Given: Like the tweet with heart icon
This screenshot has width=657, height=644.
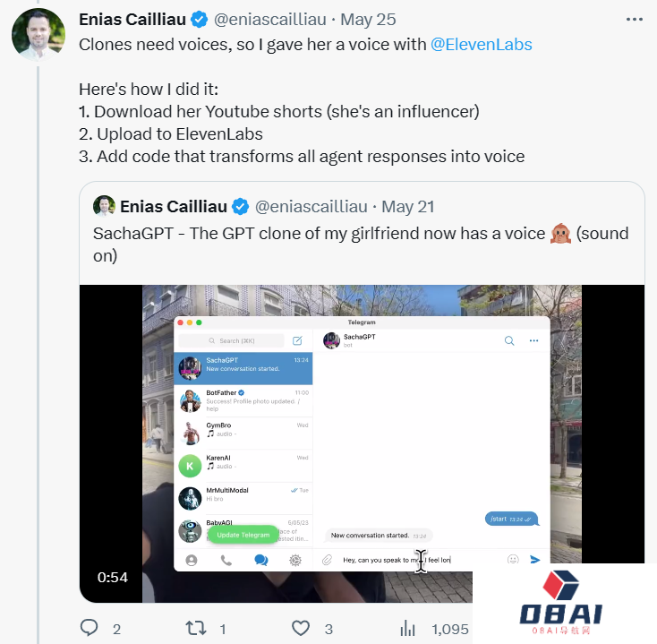Looking at the screenshot, I should [x=302, y=629].
